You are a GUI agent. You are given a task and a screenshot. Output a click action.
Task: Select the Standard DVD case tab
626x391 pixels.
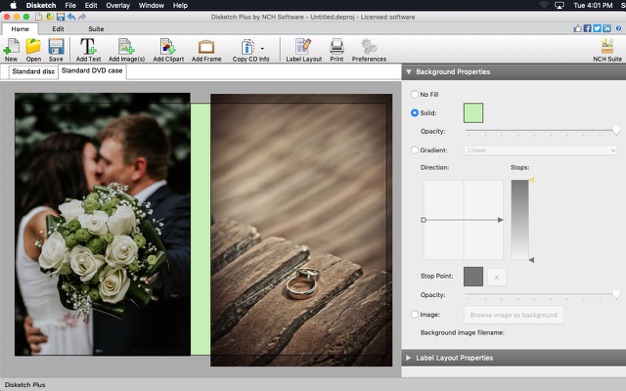[x=92, y=71]
